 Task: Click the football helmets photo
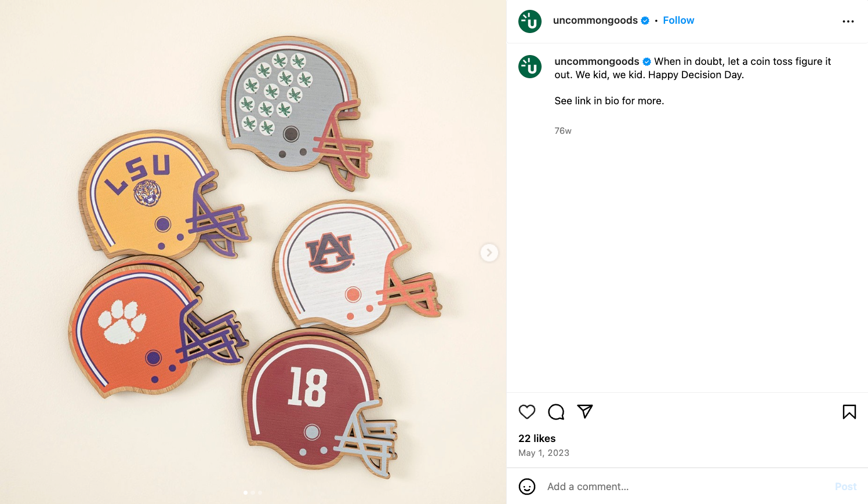coord(253,253)
